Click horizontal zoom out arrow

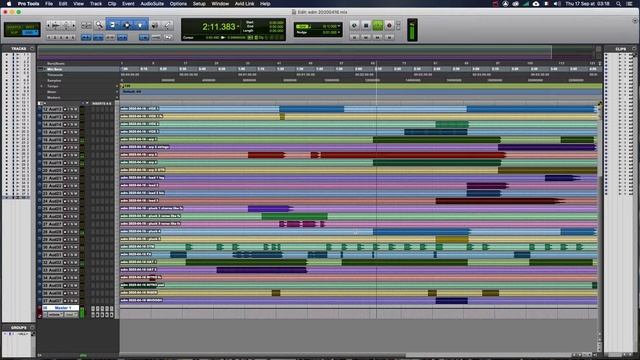pyautogui.click(x=49, y=25)
